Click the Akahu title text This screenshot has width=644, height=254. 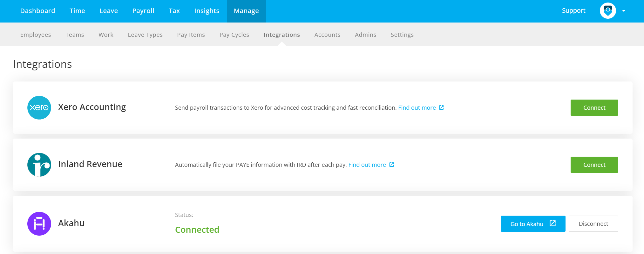pos(71,223)
